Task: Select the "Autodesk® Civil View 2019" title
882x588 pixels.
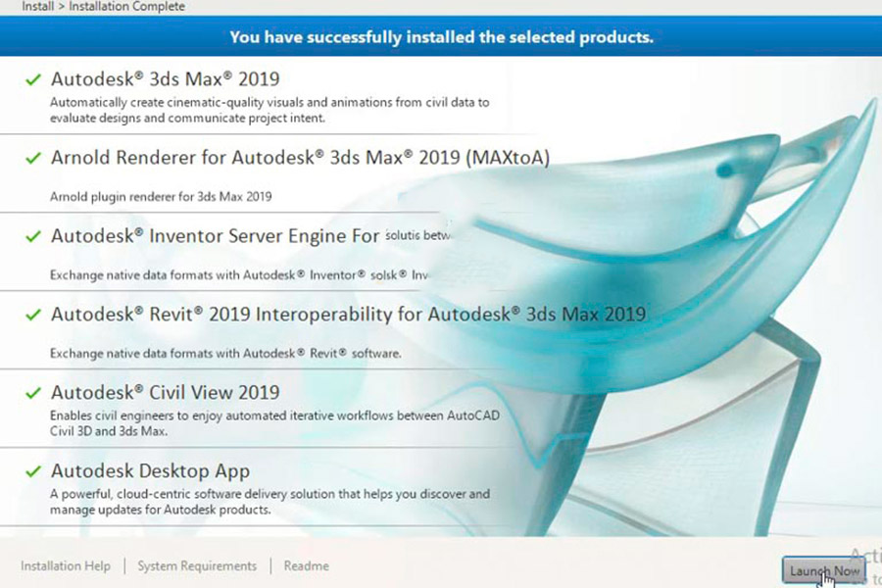Action: [166, 392]
